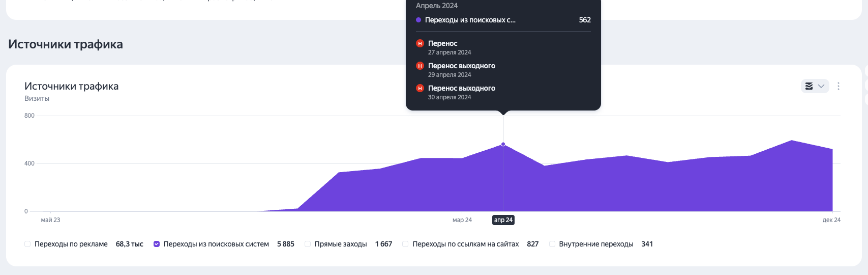The height and width of the screenshot is (275, 868).
Task: Click the red holiday icon for 30 апреля 2024
Action: pyautogui.click(x=420, y=88)
